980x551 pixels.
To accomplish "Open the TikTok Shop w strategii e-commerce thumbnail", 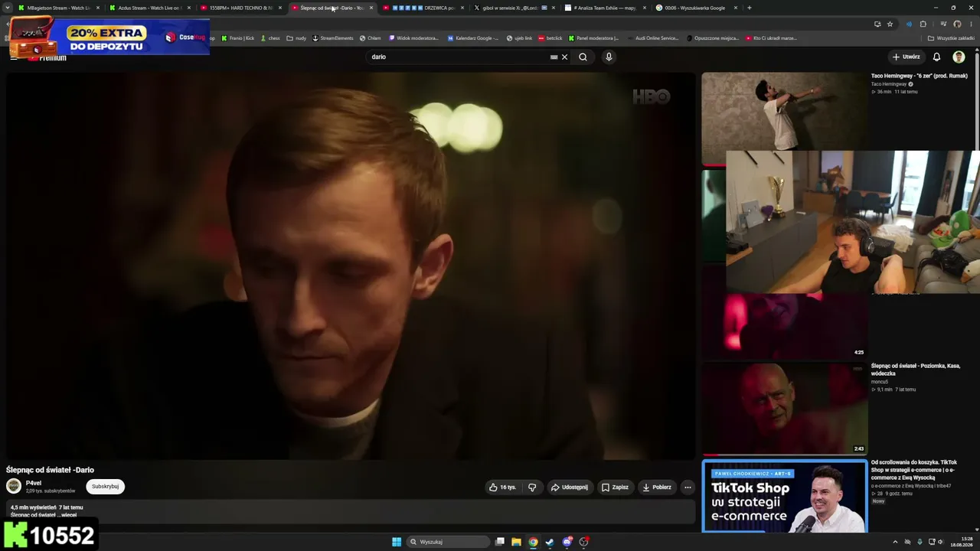I will (785, 496).
